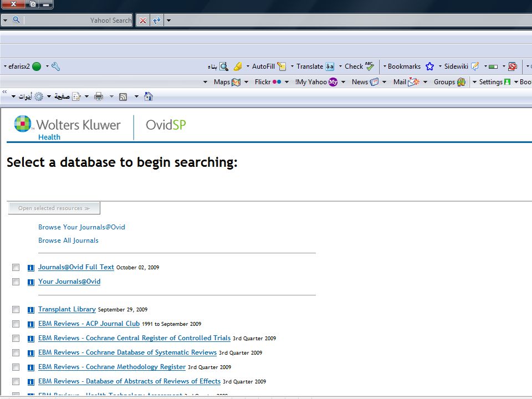Open the Sidewiki dropdown arrow
532x399 pixels.
(x=440, y=66)
